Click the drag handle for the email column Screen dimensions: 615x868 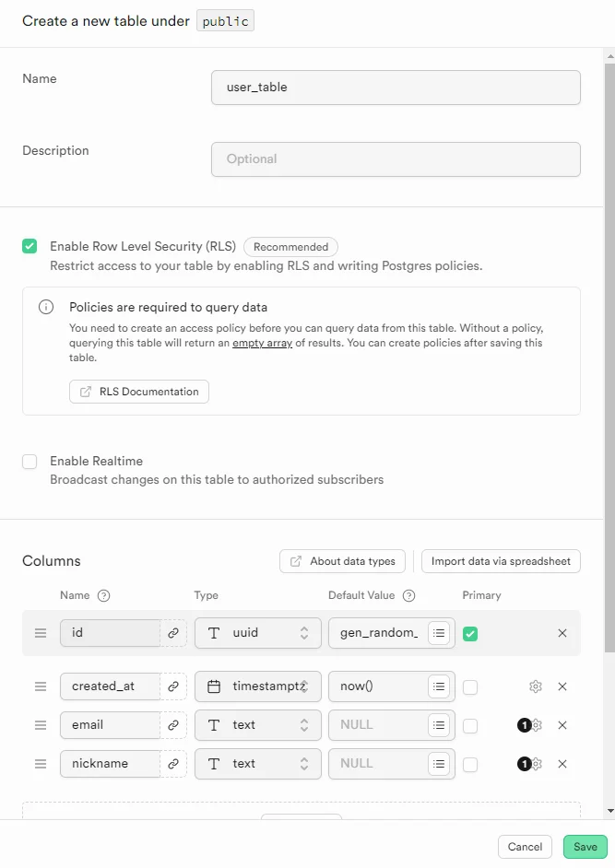coord(41,725)
